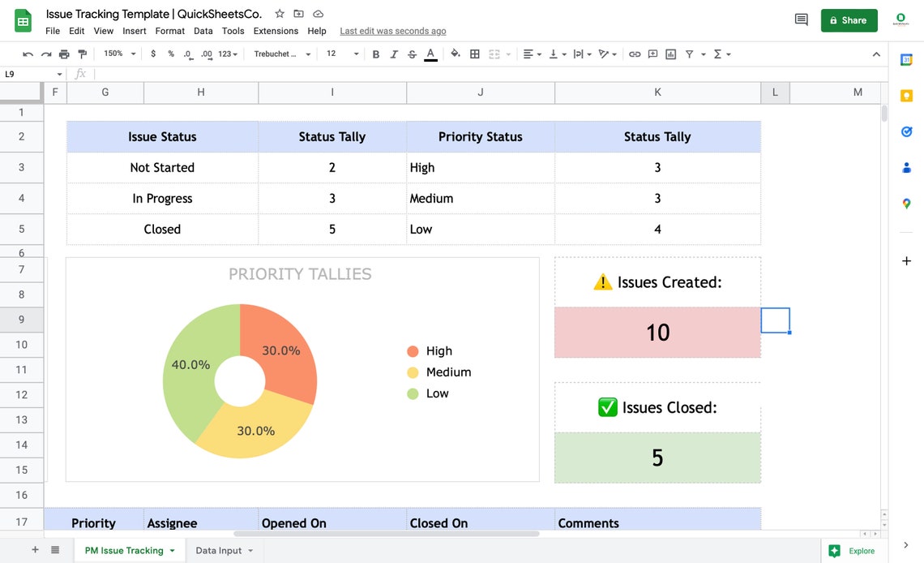The image size is (924, 563).
Task: Open the fill color bucket
Action: pos(456,54)
